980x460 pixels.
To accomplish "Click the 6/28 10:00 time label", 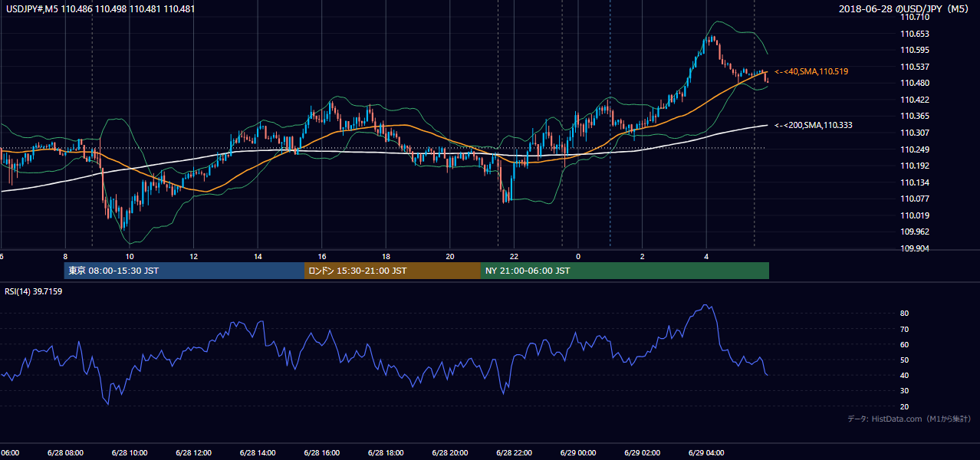I will (130, 453).
